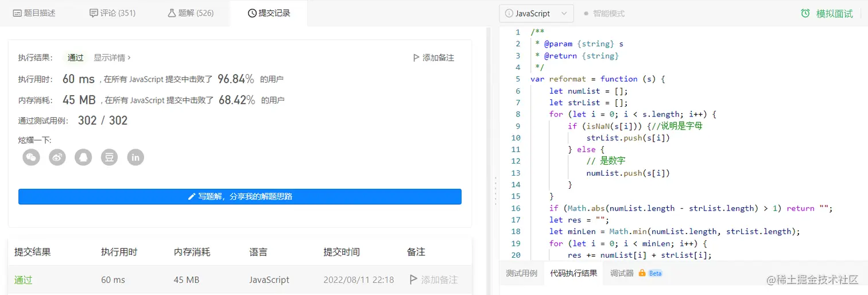Click code 'numList.push(s[i])' on line 13
Screen dimensions: 868x295
(x=628, y=173)
